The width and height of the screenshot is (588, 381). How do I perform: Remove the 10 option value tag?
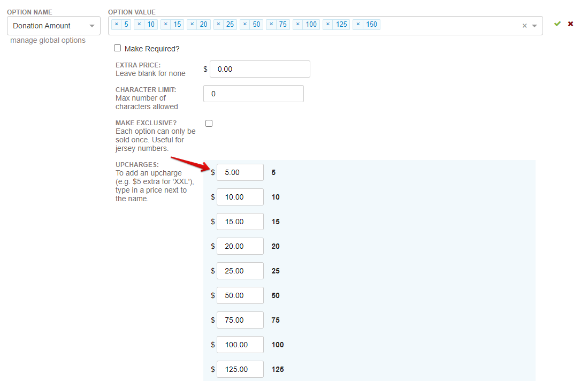139,24
